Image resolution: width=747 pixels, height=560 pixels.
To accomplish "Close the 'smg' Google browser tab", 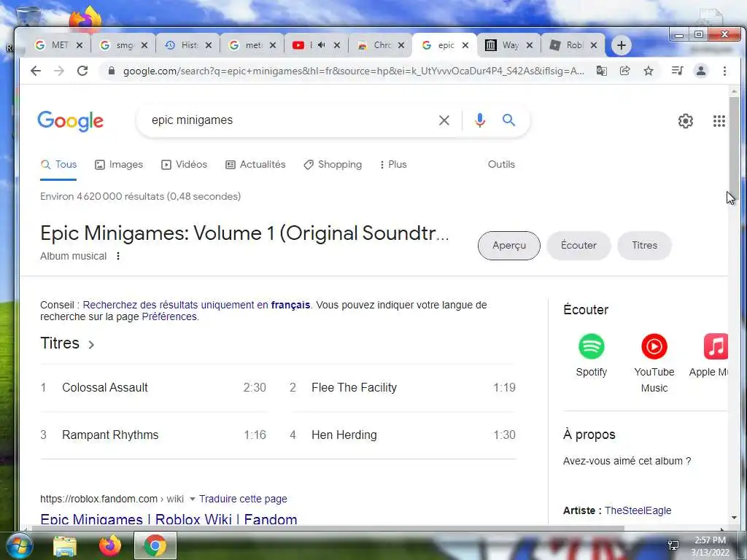I will pyautogui.click(x=144, y=45).
